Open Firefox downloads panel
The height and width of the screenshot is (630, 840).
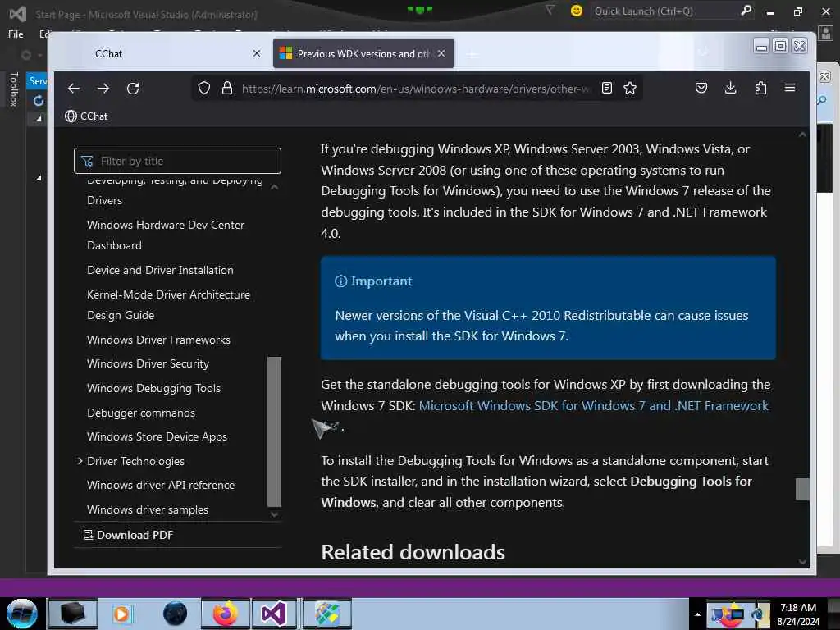[x=730, y=88]
